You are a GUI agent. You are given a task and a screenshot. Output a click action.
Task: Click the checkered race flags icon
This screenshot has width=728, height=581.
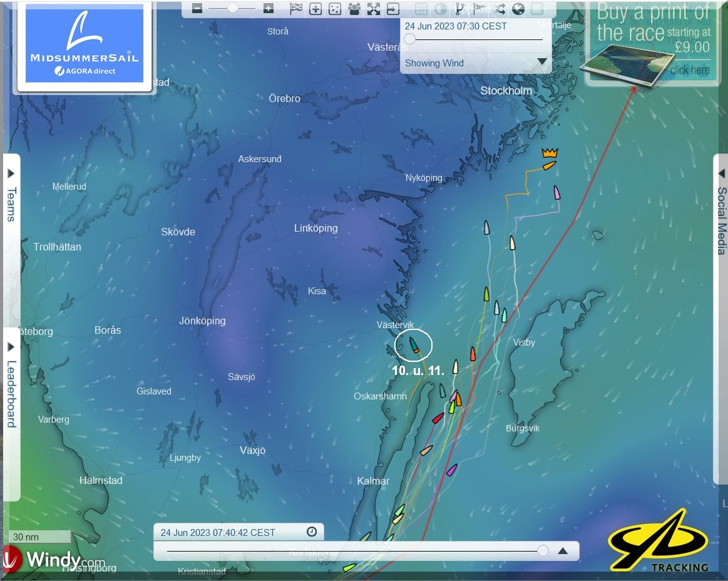point(296,9)
